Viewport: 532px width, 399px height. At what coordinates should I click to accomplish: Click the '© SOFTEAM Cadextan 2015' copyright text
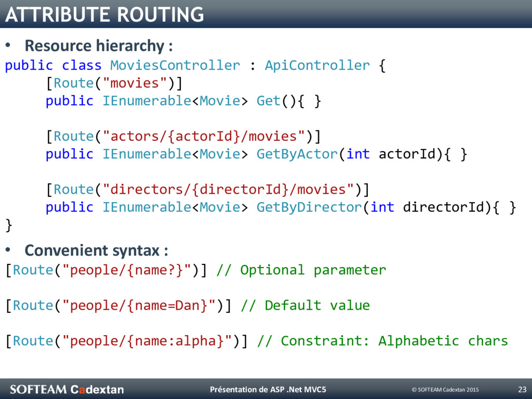(x=445, y=390)
